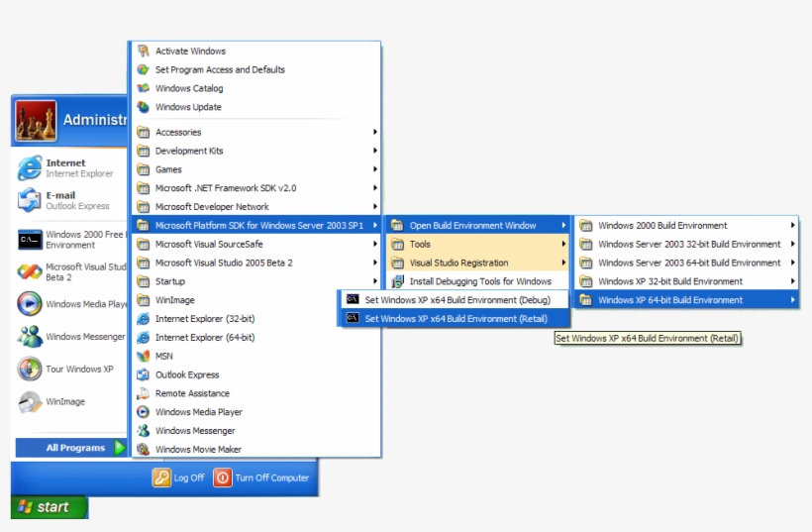Viewport: 812px width, 532px height.
Task: Open the WinImage folder in All Programs
Action: (255, 300)
